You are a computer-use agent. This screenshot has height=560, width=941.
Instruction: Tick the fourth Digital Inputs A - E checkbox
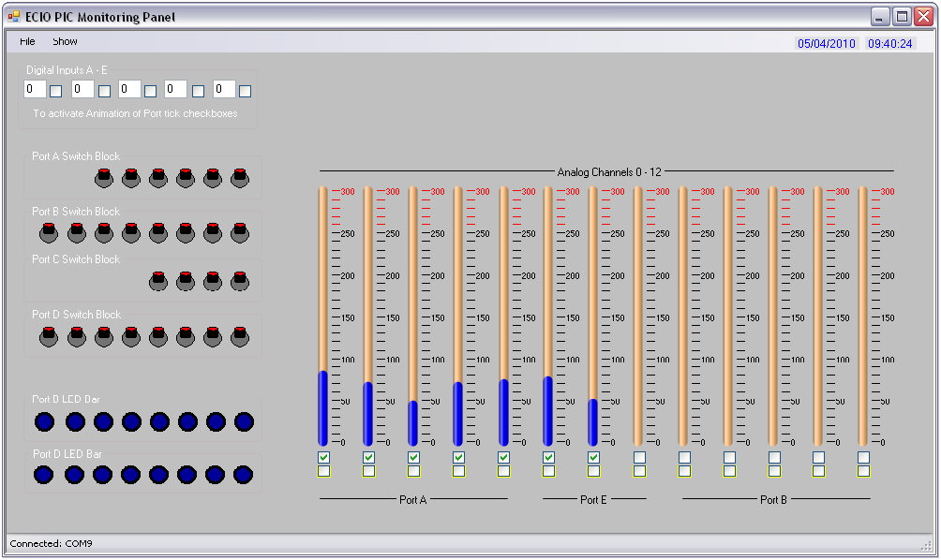[198, 91]
